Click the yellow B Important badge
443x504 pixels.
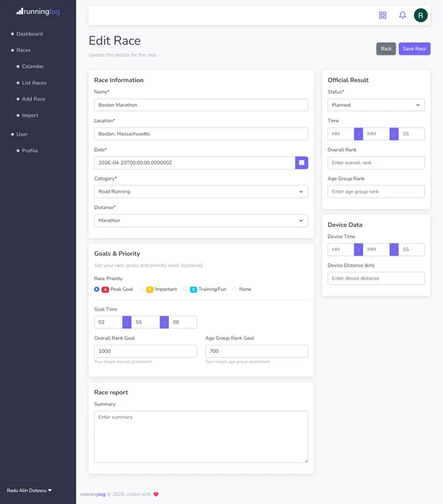coord(150,289)
